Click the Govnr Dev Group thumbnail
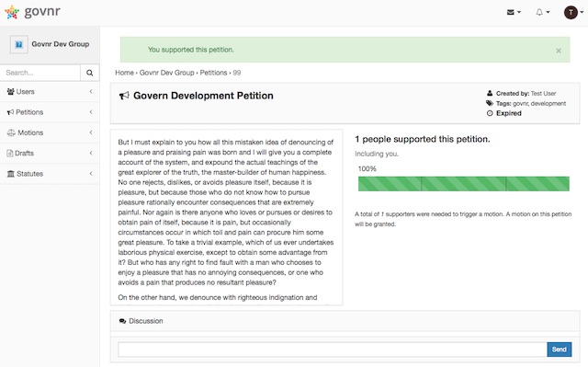Image resolution: width=588 pixels, height=367 pixels. pos(18,44)
